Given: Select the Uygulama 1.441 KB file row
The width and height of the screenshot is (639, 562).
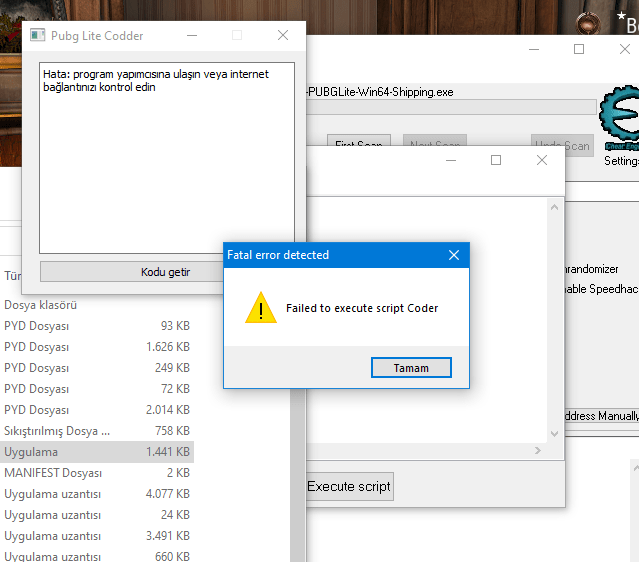Looking at the screenshot, I should click(x=97, y=452).
